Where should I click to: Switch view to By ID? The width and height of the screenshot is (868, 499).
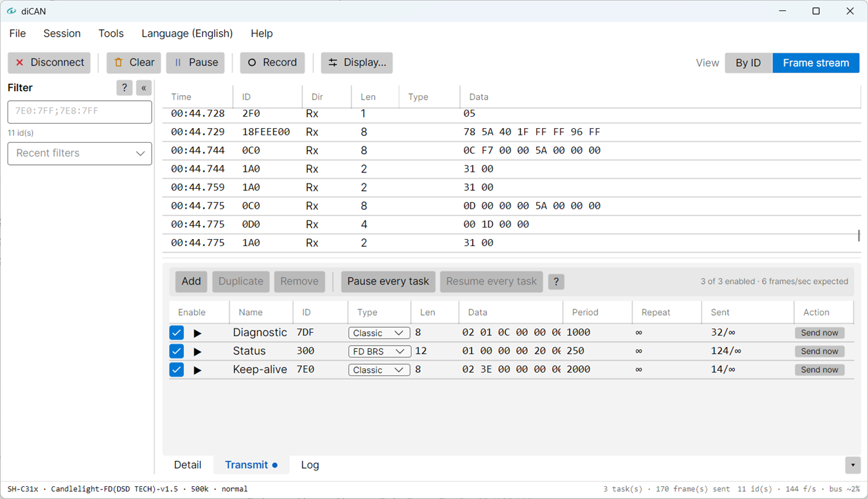(748, 63)
